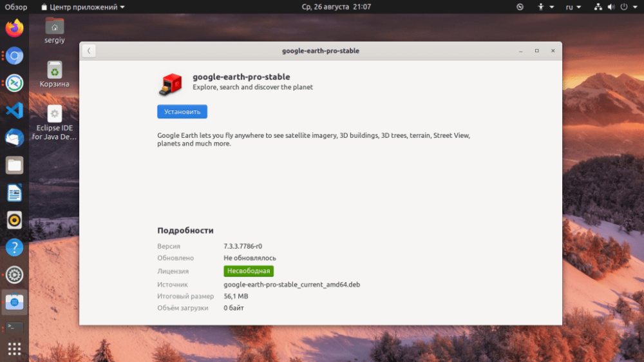
Task: Launch Chromium browser from the dock
Action: [14, 56]
